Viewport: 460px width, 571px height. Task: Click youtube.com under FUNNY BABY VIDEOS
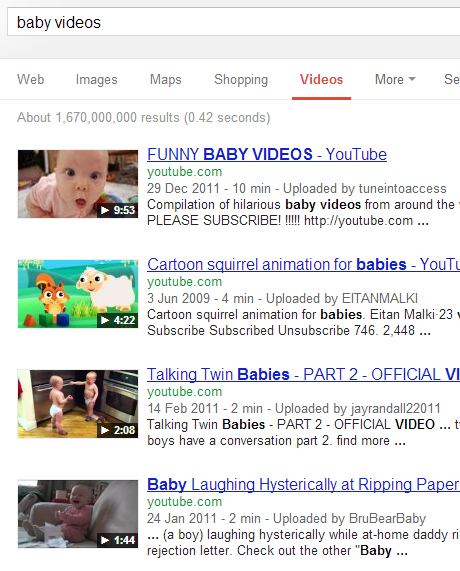[185, 172]
